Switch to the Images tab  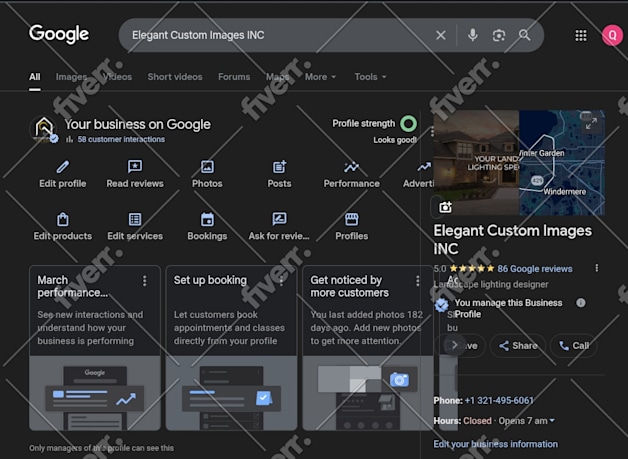click(71, 77)
